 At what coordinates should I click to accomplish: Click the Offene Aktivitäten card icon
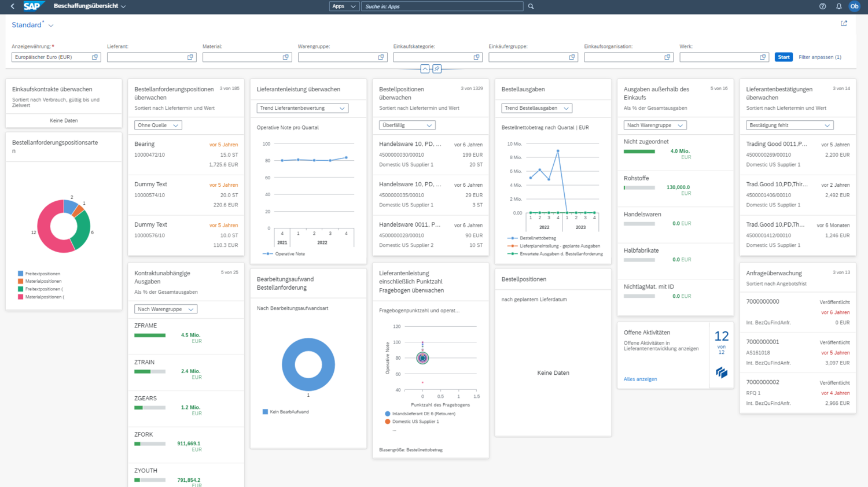[721, 372]
